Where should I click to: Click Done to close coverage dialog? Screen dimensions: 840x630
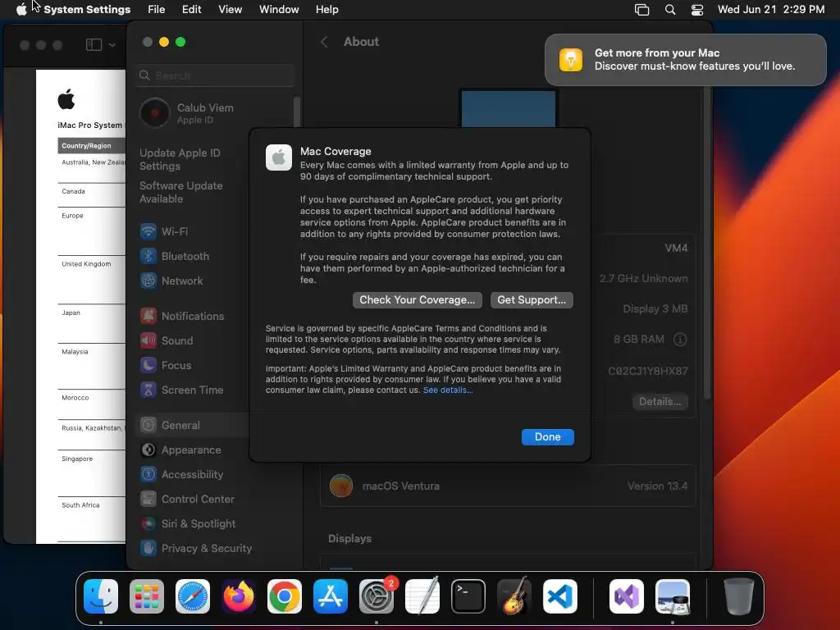coord(547,437)
